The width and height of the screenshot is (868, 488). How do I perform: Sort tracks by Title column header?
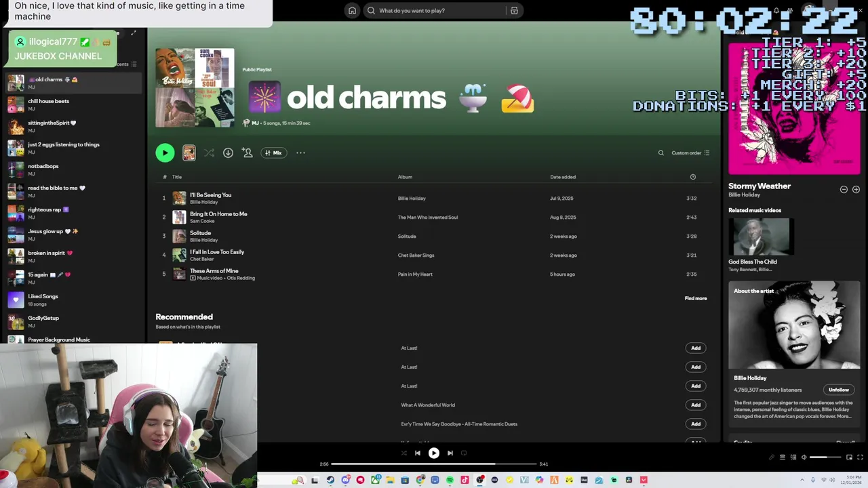[x=177, y=177]
